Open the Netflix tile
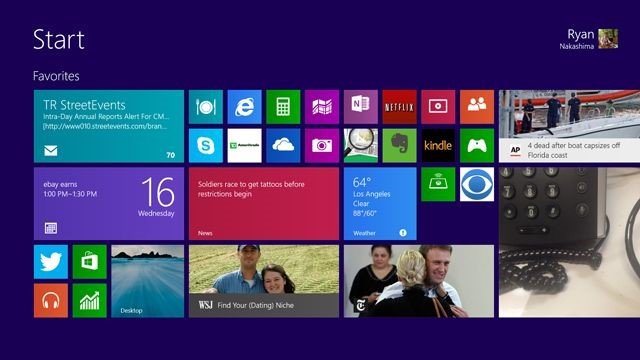Image resolution: width=640 pixels, height=360 pixels. pos(399,107)
